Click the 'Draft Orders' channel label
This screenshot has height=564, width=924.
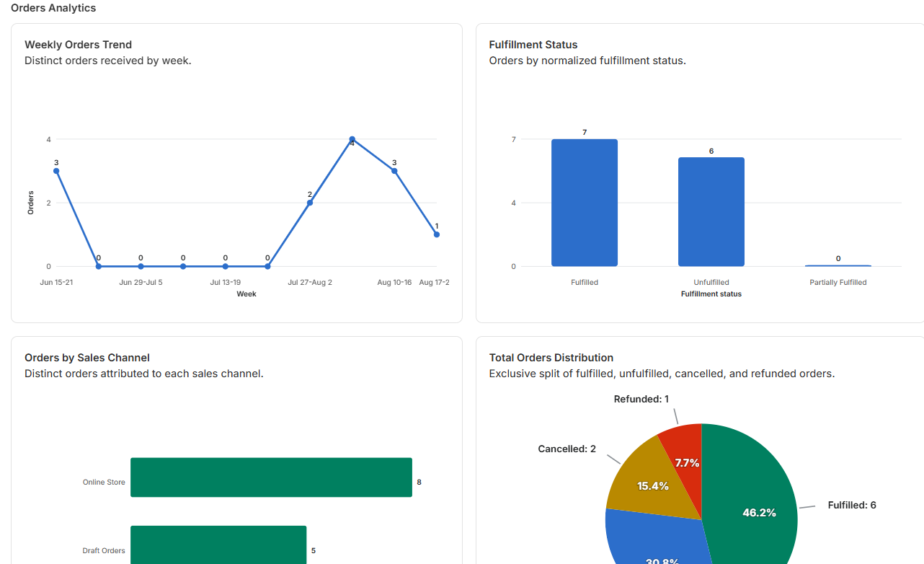(104, 550)
